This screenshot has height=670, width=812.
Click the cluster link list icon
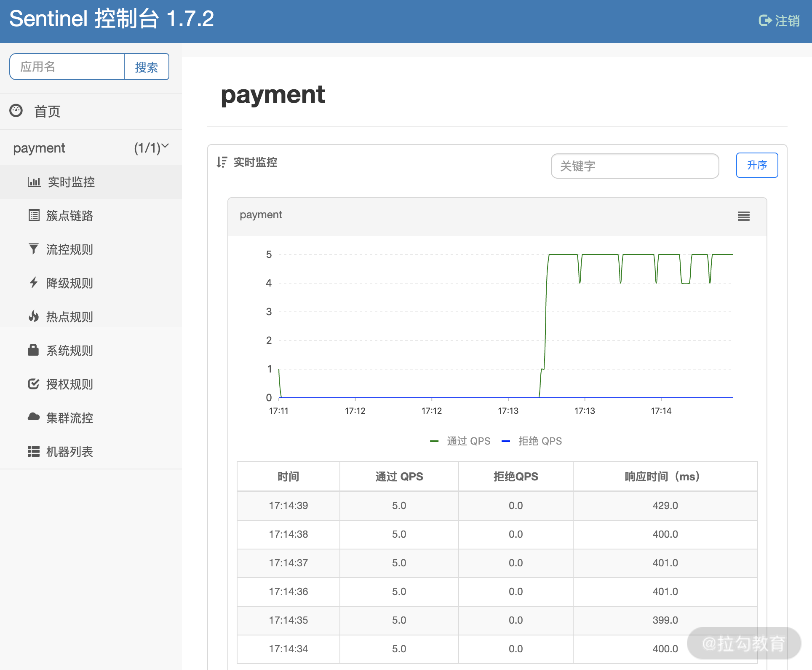click(34, 215)
